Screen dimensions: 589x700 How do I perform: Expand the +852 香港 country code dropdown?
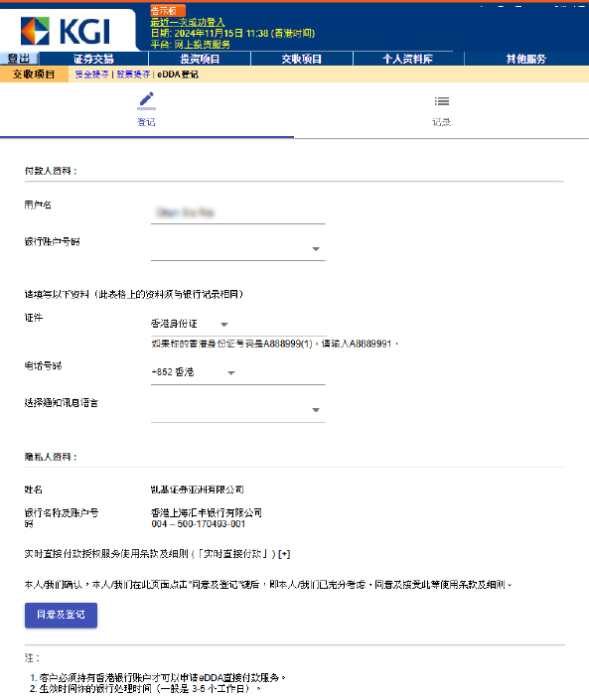[x=194, y=372]
